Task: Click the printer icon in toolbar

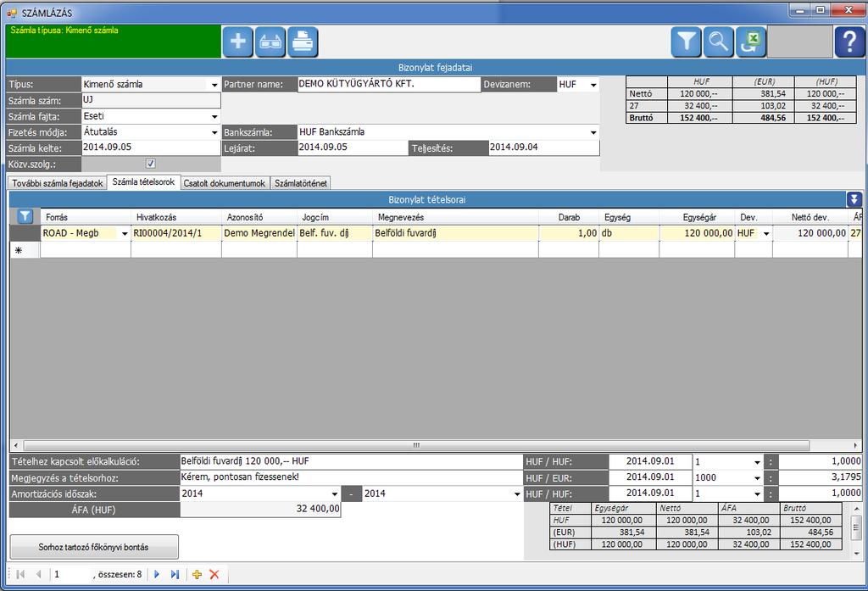Action: pyautogui.click(x=303, y=42)
